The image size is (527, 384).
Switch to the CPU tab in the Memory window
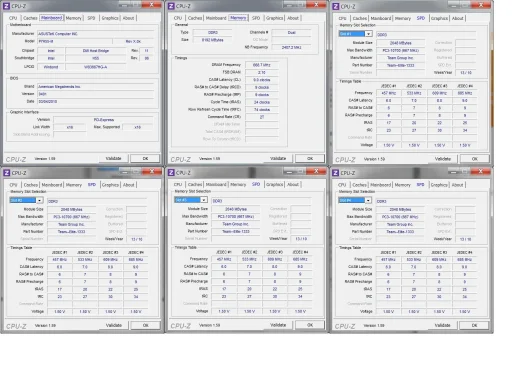click(x=178, y=18)
